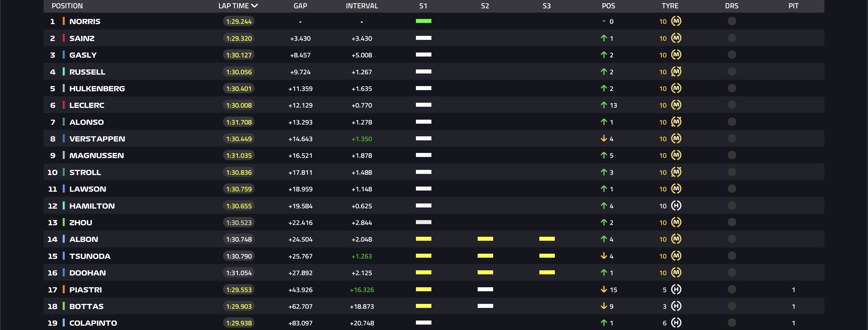Click Bottas's hard compound tyre icon
This screenshot has height=330, width=868.
click(676, 306)
